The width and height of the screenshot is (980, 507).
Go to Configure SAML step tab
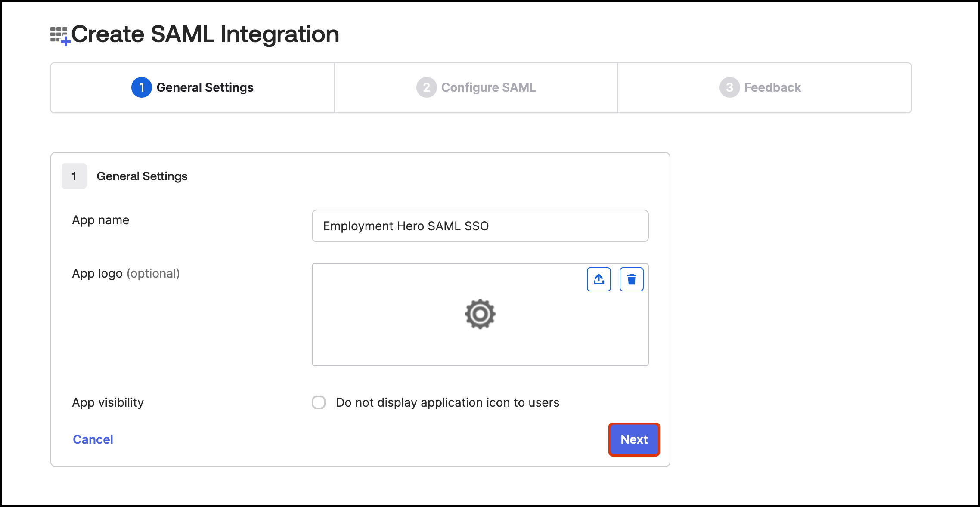point(476,88)
